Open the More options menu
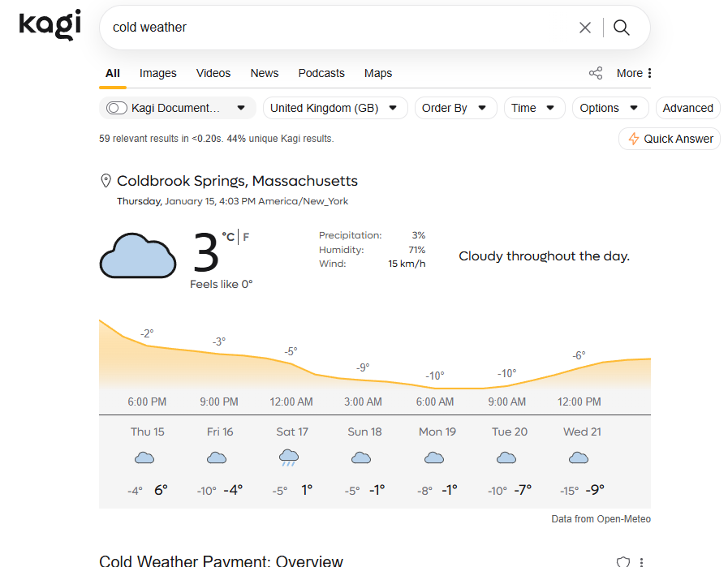Image resolution: width=728 pixels, height=567 pixels. pyautogui.click(x=635, y=73)
